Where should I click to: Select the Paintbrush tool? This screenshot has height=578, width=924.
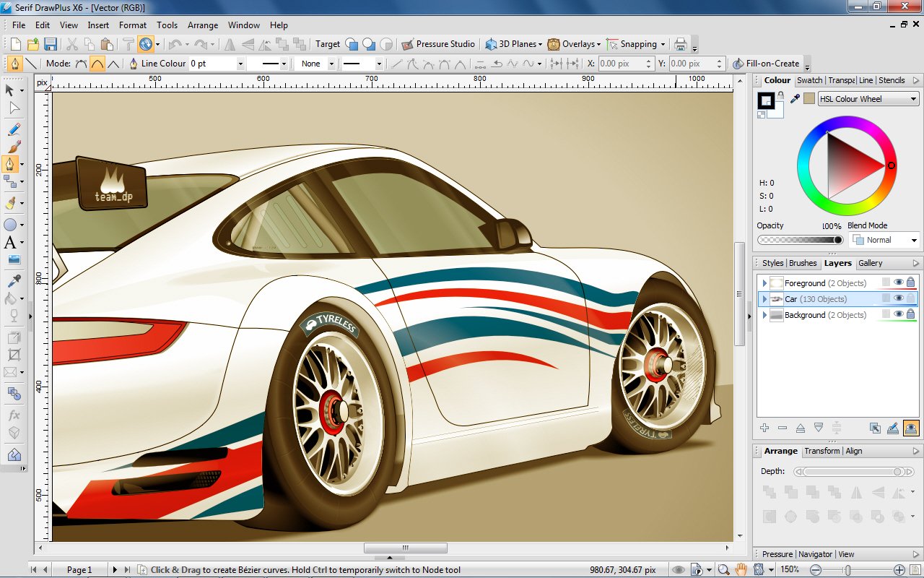pyautogui.click(x=13, y=147)
